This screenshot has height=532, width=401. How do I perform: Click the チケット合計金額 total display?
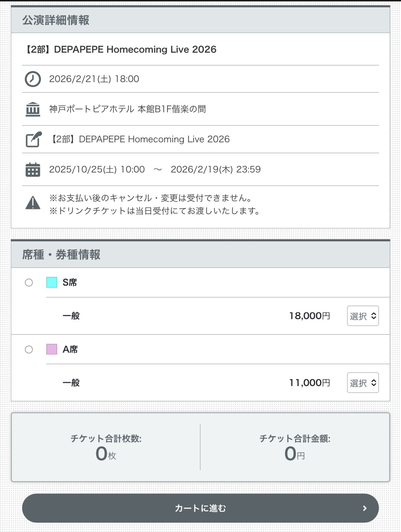coord(295,447)
